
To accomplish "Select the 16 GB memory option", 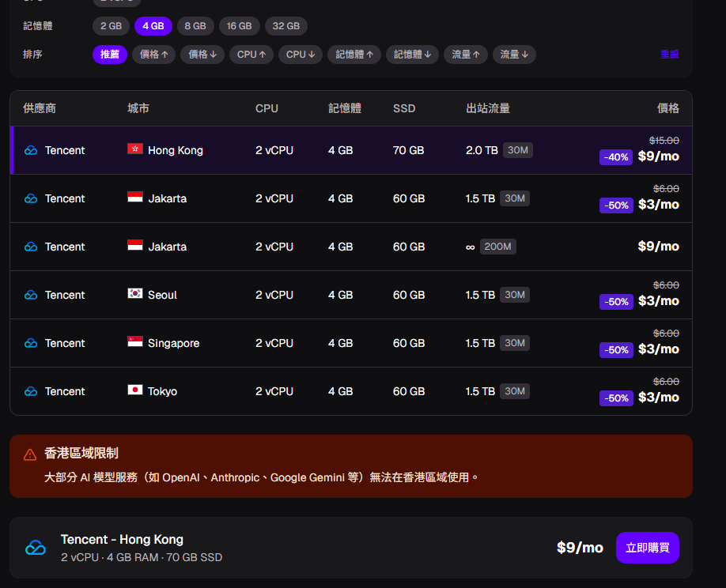I will [x=239, y=26].
